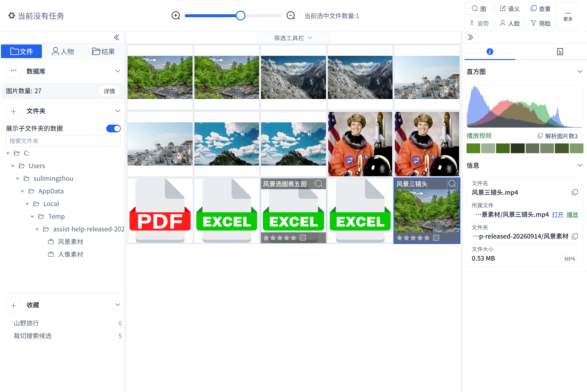This screenshot has height=392, width=587.
Task: Click the tag icon on 风景选图表五图
Action: click(303, 238)
